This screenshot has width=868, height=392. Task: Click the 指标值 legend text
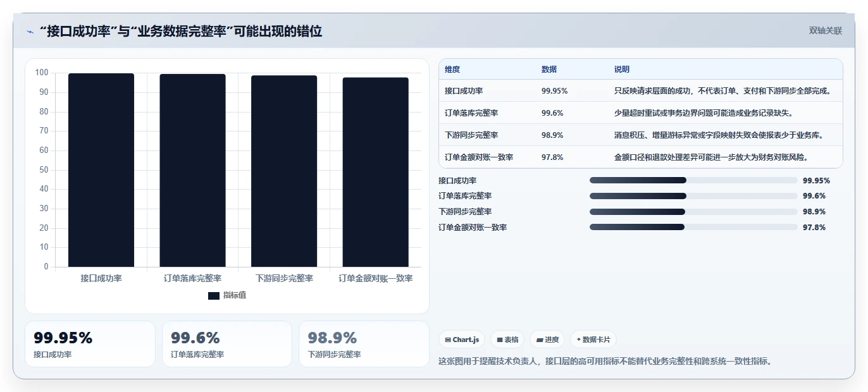coord(235,295)
